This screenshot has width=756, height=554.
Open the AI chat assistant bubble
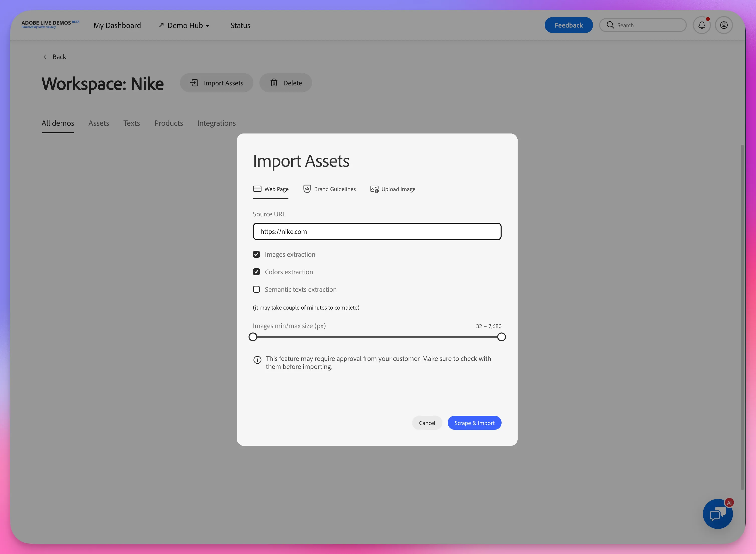click(718, 514)
